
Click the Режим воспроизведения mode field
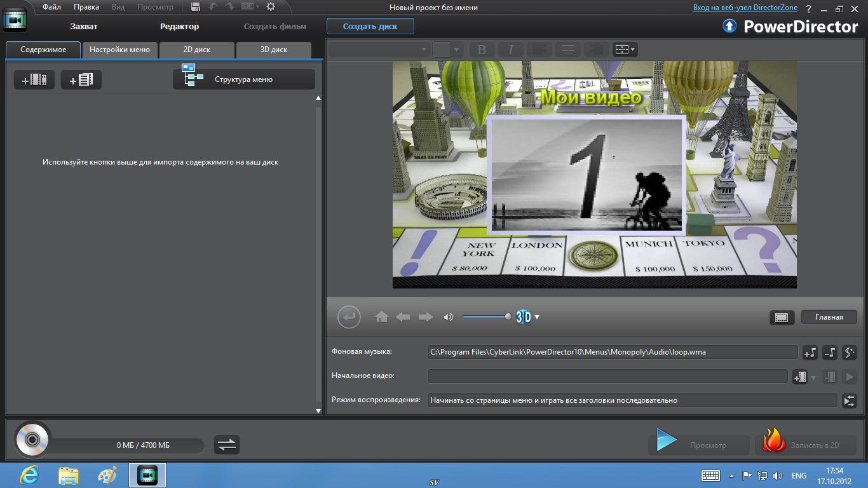632,400
